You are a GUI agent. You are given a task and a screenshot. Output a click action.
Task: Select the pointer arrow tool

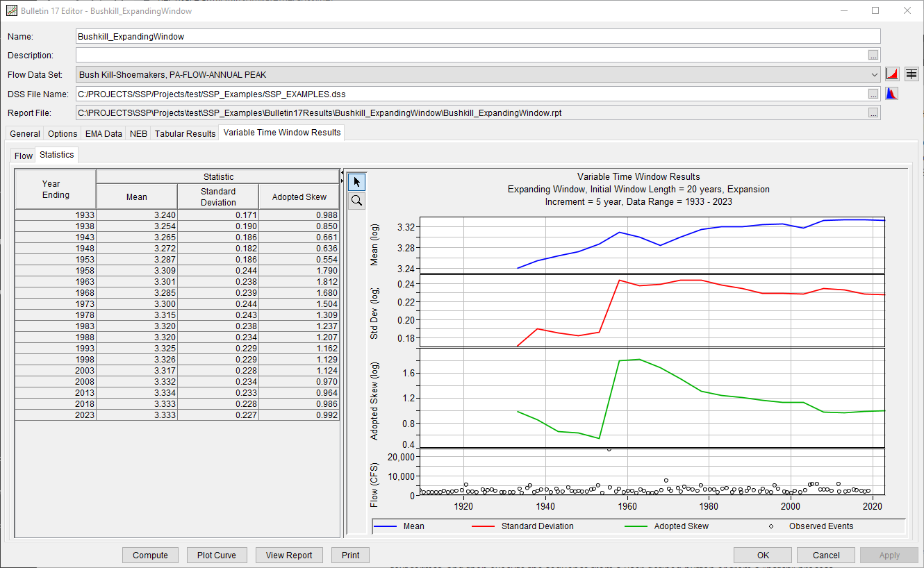[356, 182]
